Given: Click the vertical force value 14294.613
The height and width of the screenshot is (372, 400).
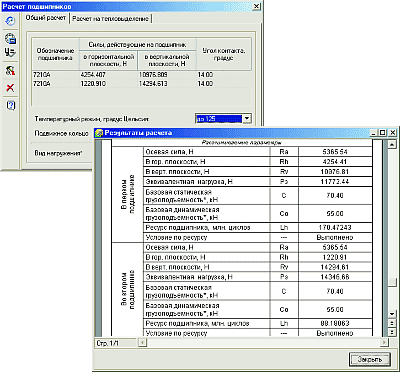Looking at the screenshot, I should (x=153, y=83).
